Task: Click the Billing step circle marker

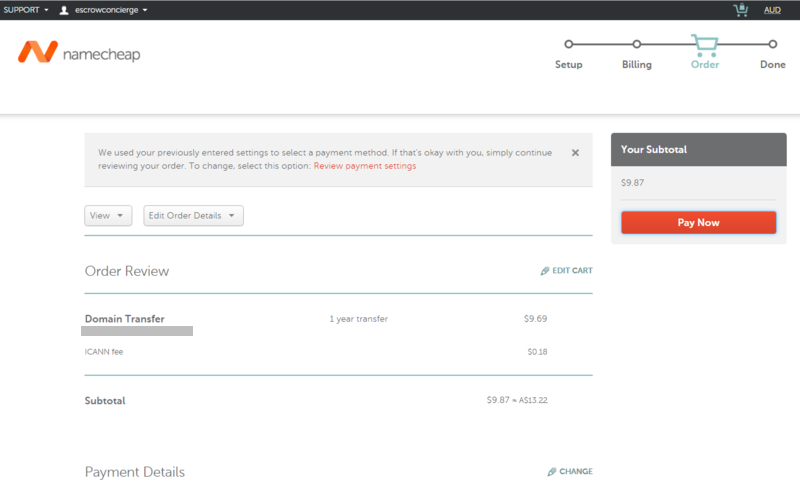Action: (x=636, y=44)
